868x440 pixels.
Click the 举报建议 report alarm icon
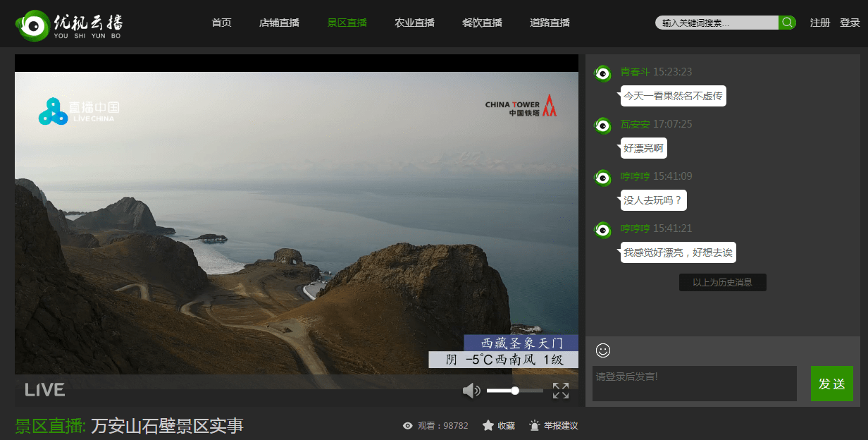tap(535, 426)
